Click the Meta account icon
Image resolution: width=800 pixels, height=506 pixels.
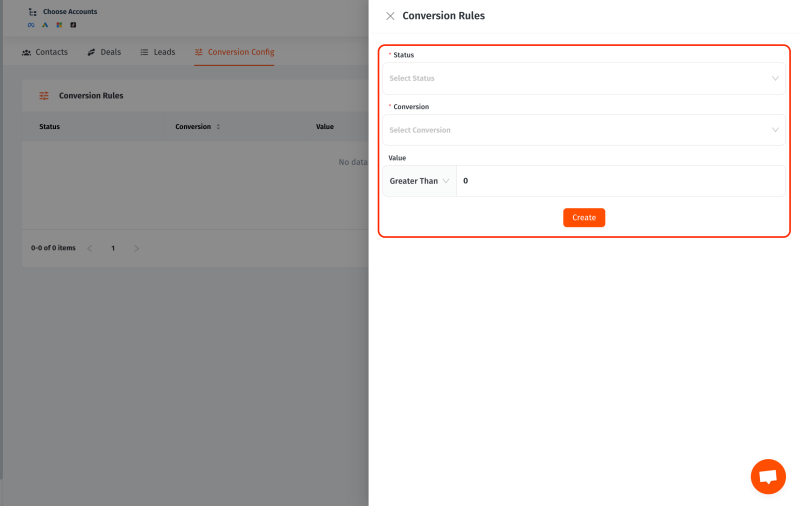tap(31, 25)
